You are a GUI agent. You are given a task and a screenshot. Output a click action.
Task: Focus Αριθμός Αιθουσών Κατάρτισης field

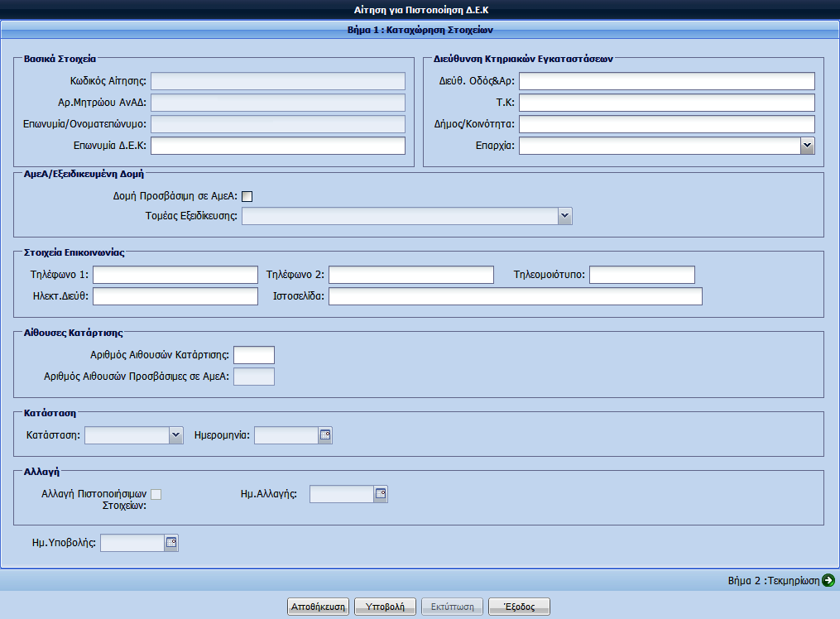tap(254, 355)
